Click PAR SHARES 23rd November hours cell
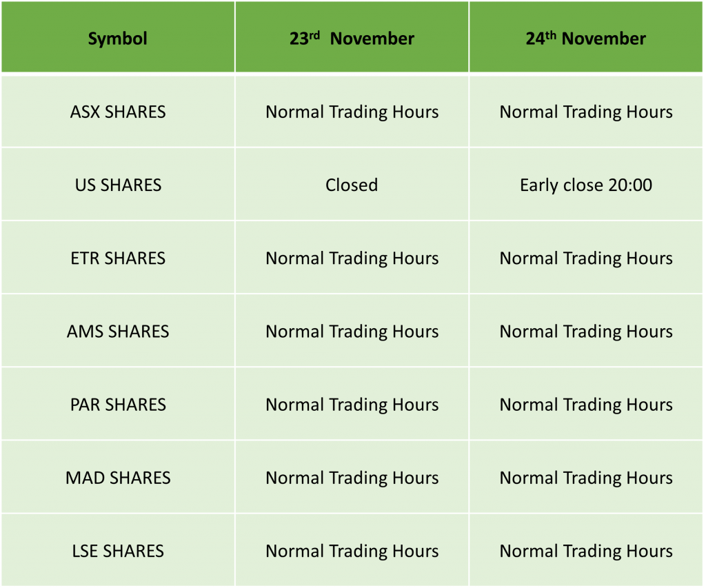 352,405
